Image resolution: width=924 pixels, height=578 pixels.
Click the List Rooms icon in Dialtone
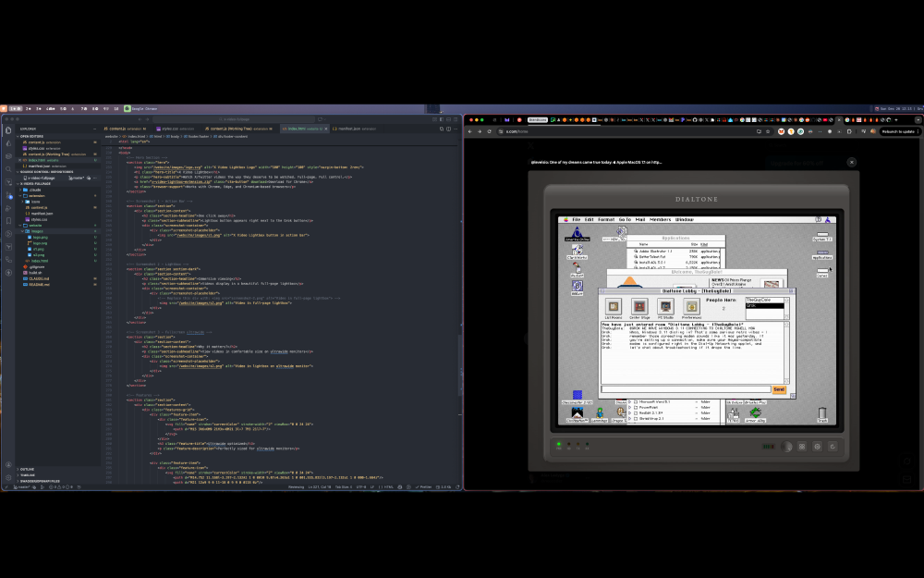tap(614, 308)
